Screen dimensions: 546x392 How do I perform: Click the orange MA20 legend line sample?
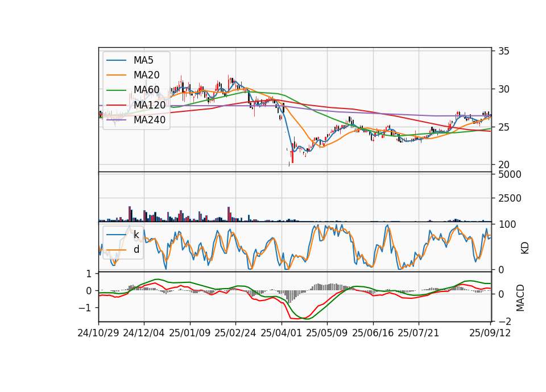point(116,75)
